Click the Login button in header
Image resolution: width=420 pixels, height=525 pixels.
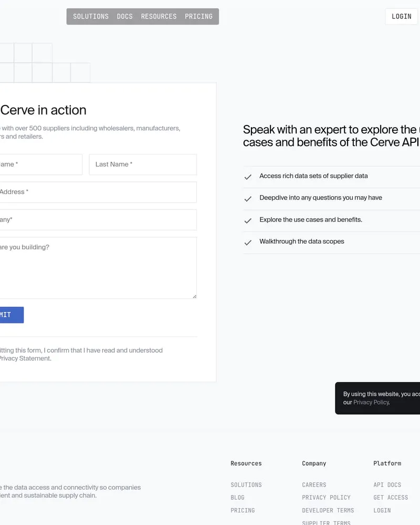(401, 16)
